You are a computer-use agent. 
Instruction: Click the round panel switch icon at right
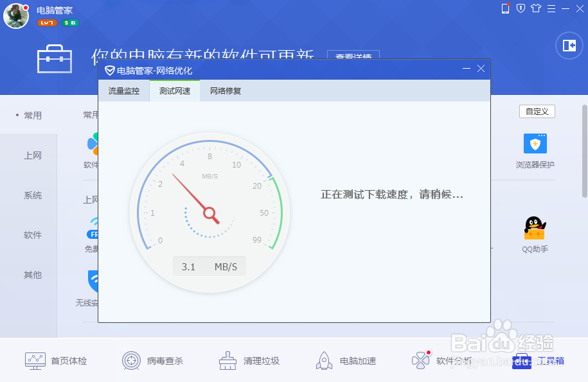[569, 46]
